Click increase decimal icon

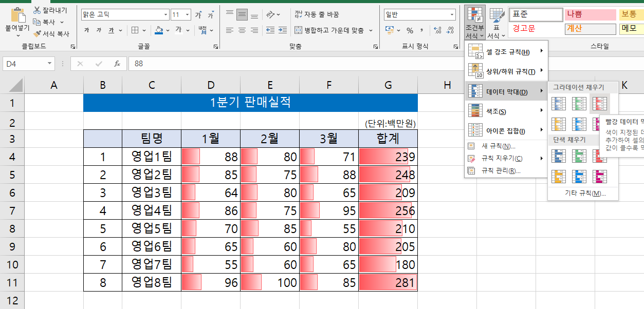437,30
